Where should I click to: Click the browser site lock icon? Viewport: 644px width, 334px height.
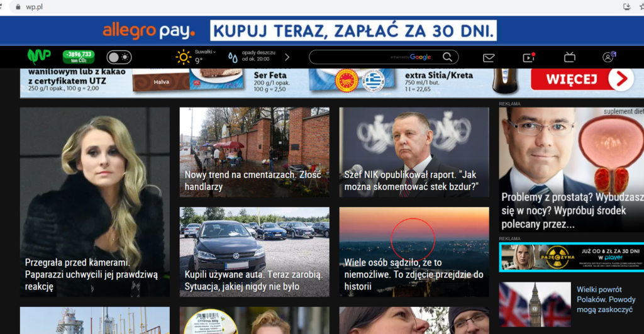[18, 7]
